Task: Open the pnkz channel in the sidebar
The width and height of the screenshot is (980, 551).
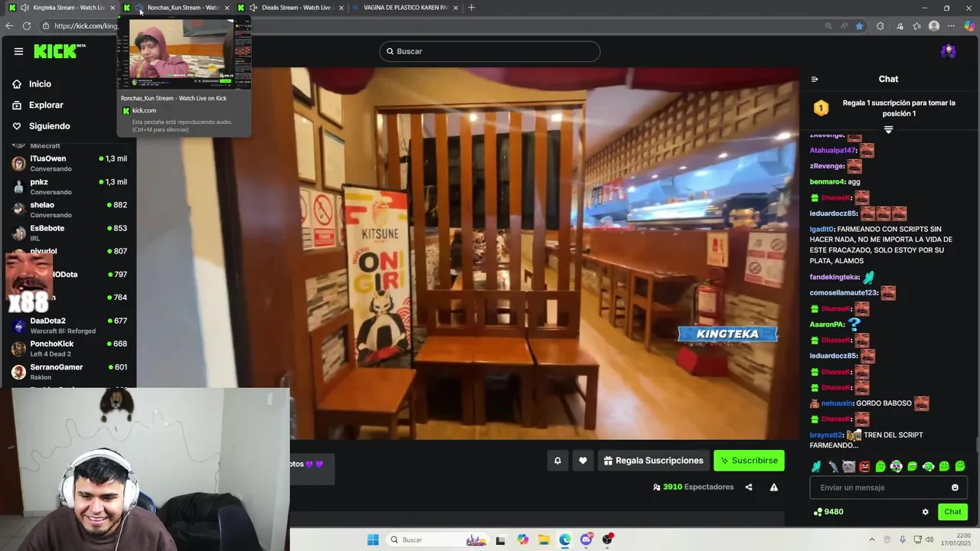Action: [69, 186]
